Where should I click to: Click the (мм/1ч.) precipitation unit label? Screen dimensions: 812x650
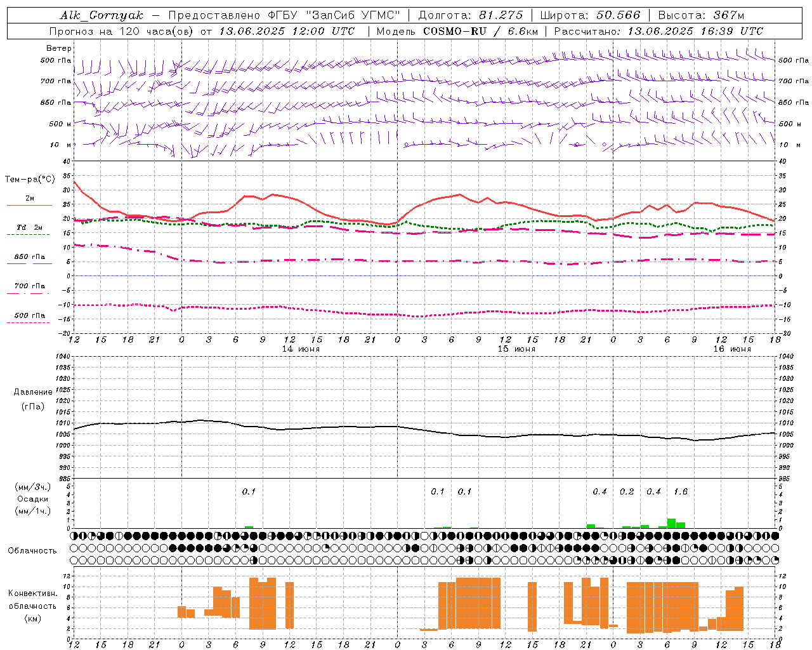tap(32, 511)
